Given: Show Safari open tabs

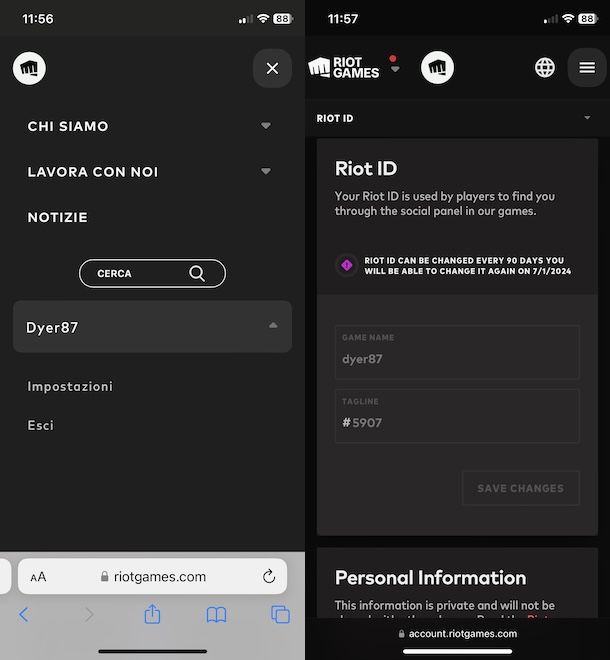Looking at the screenshot, I should click(x=280, y=615).
